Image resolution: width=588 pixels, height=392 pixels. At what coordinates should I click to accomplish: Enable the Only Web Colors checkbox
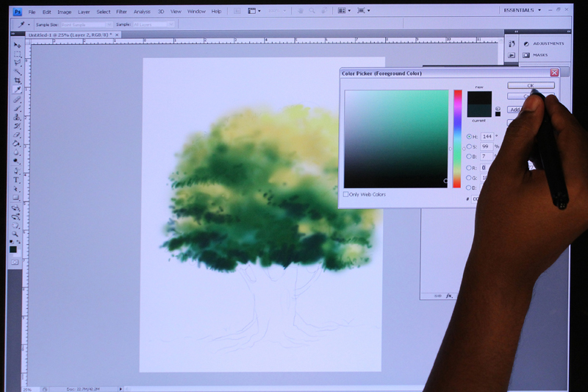point(345,194)
